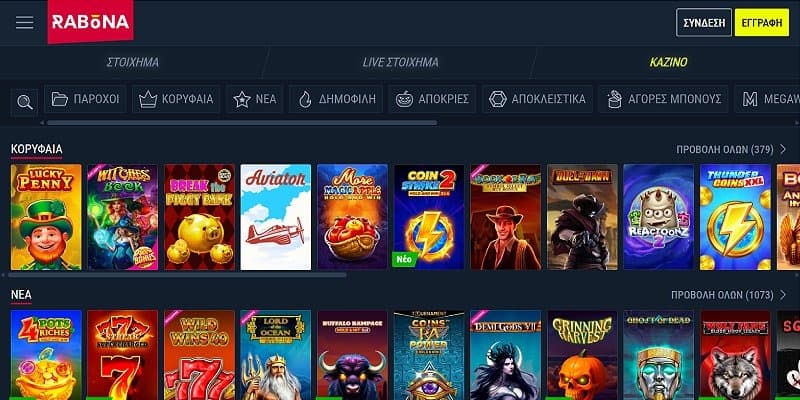Viewport: 800px width, 400px height.
Task: Switch to the ΣΤΟΙΧΗΜΑ tab
Action: point(133,62)
